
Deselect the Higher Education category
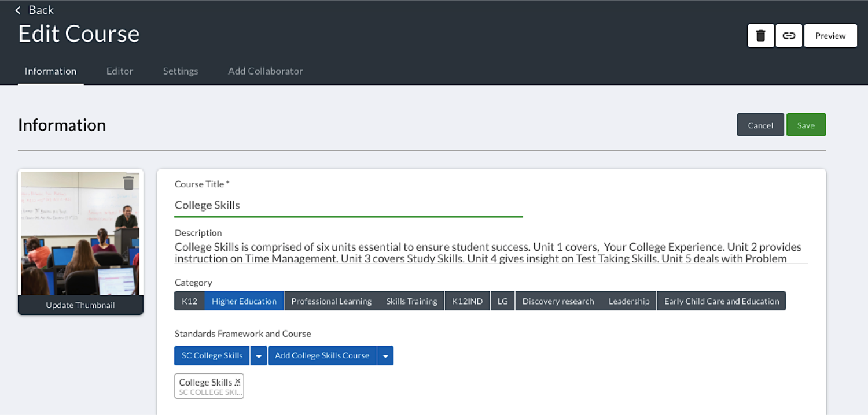click(244, 301)
